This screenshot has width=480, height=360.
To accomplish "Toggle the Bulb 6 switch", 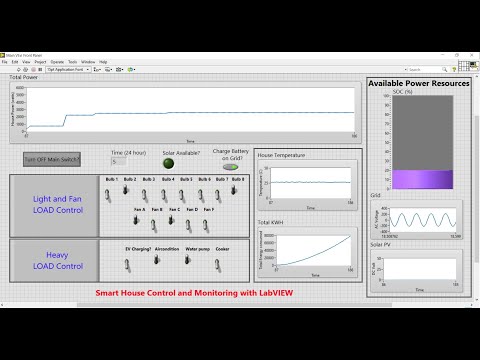I will [x=201, y=195].
